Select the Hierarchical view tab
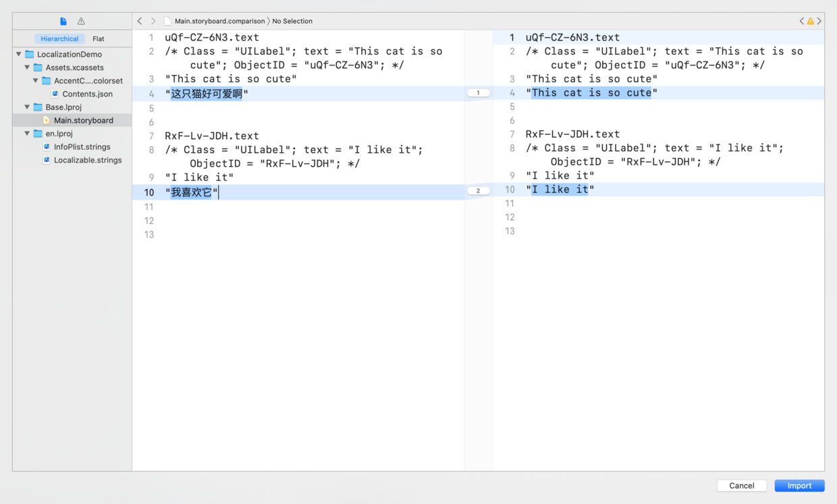The height and width of the screenshot is (504, 837). (x=59, y=39)
